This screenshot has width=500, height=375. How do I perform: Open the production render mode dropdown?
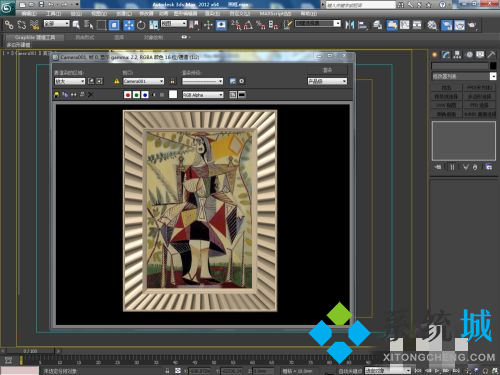coord(327,81)
